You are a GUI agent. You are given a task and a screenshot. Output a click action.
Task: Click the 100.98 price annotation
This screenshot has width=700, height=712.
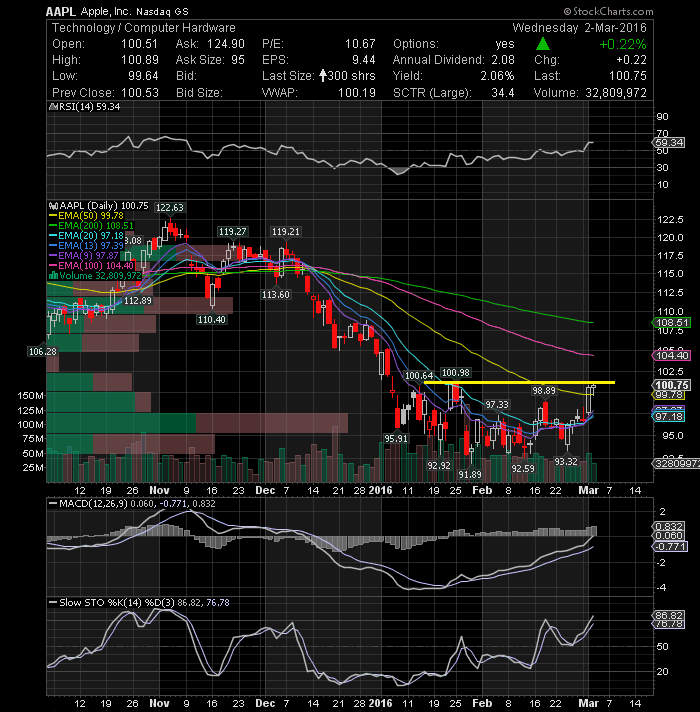click(x=456, y=373)
